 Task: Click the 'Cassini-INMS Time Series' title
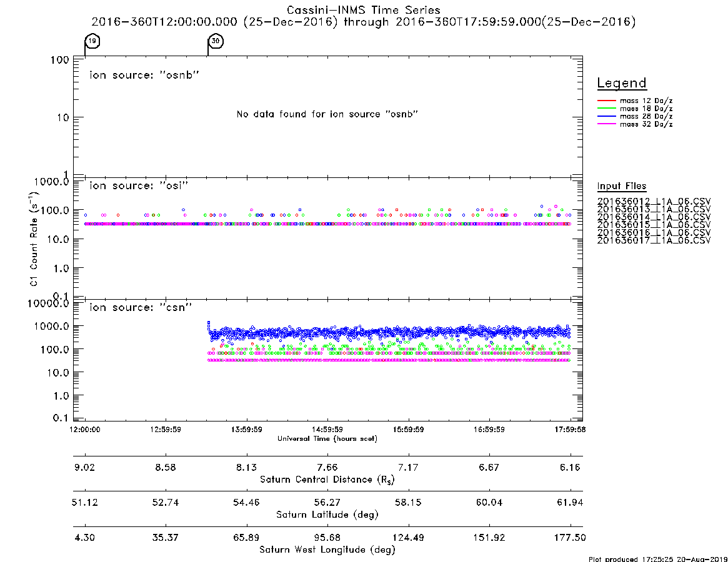pos(364,10)
